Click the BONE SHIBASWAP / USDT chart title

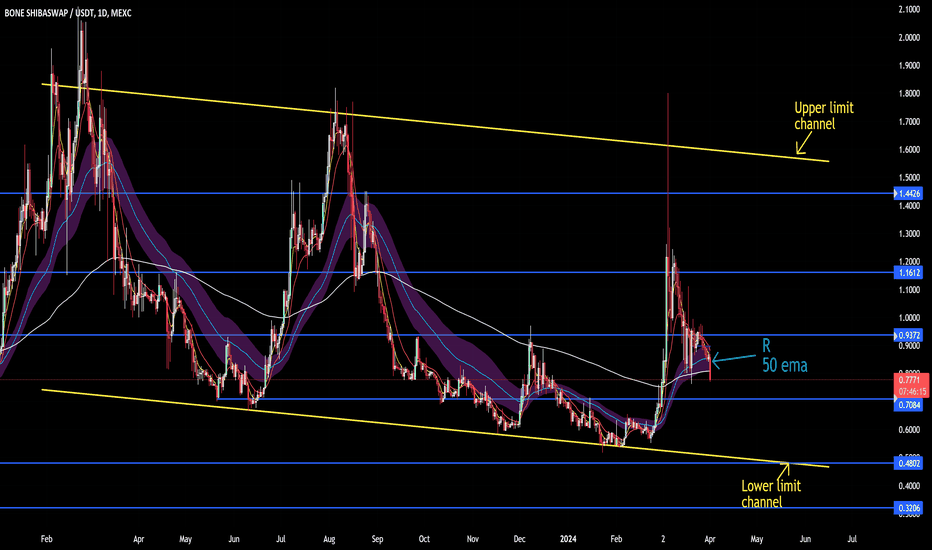(x=67, y=12)
